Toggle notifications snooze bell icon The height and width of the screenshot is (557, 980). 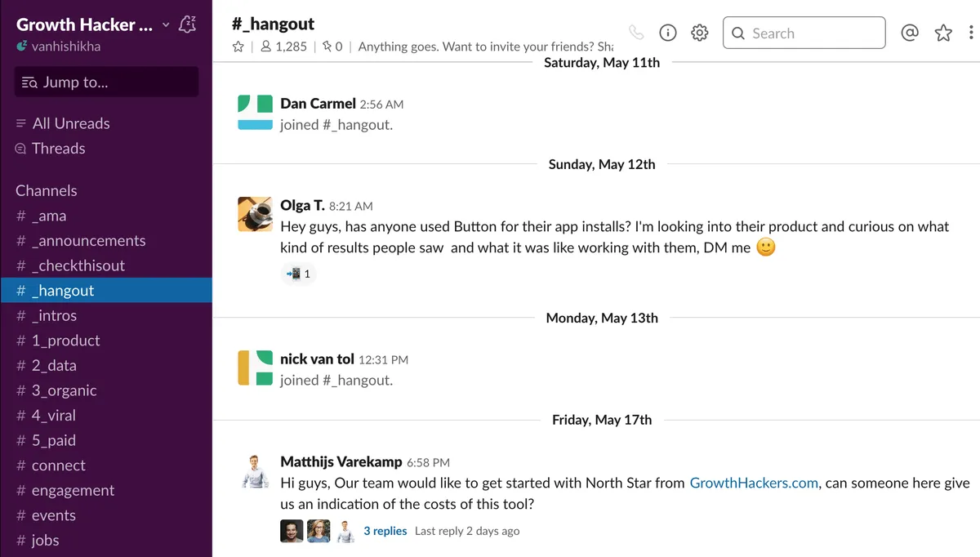tap(187, 25)
